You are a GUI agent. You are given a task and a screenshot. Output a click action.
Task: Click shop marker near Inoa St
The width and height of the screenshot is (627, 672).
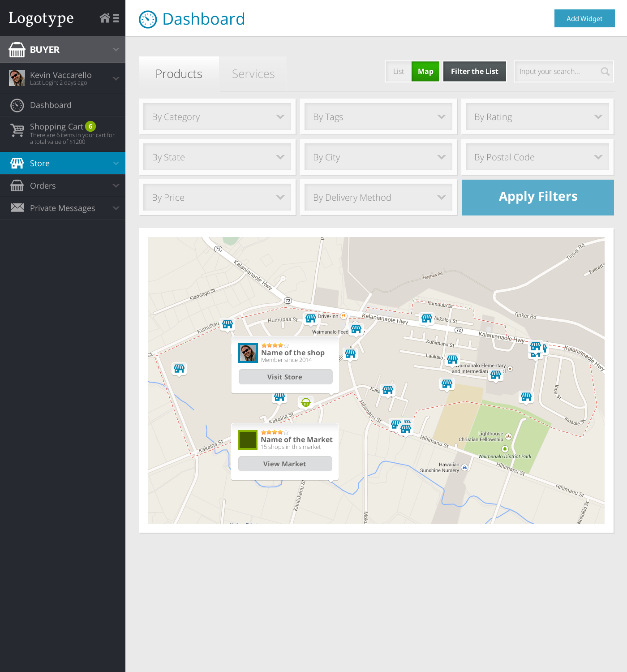point(526,397)
